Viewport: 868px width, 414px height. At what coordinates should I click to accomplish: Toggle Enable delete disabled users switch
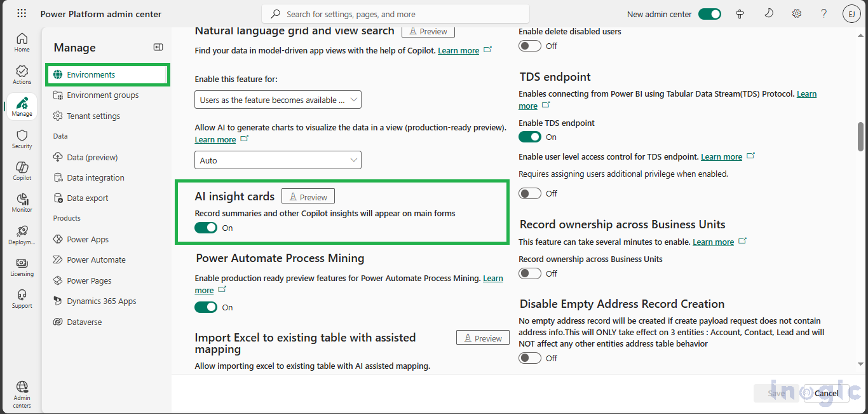tap(530, 46)
